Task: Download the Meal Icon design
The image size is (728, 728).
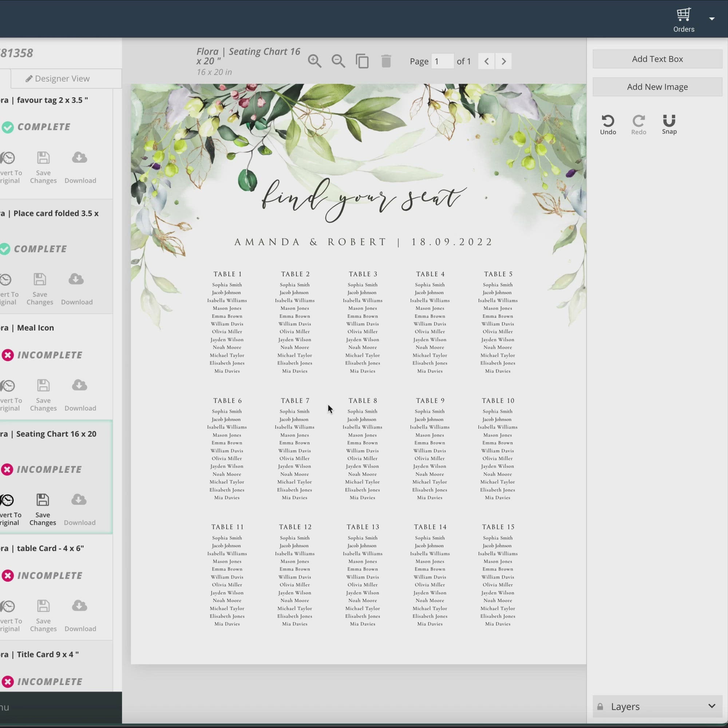Action: point(80,395)
